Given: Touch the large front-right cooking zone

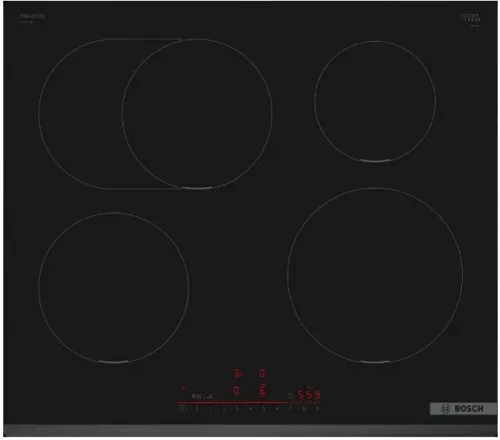Looking at the screenshot, I should point(375,275).
